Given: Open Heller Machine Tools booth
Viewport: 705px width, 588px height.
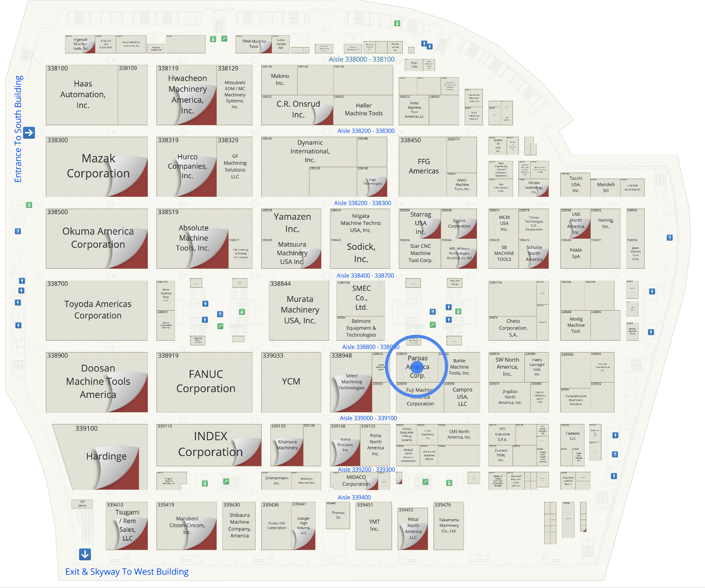Looking at the screenshot, I should coord(363,110).
